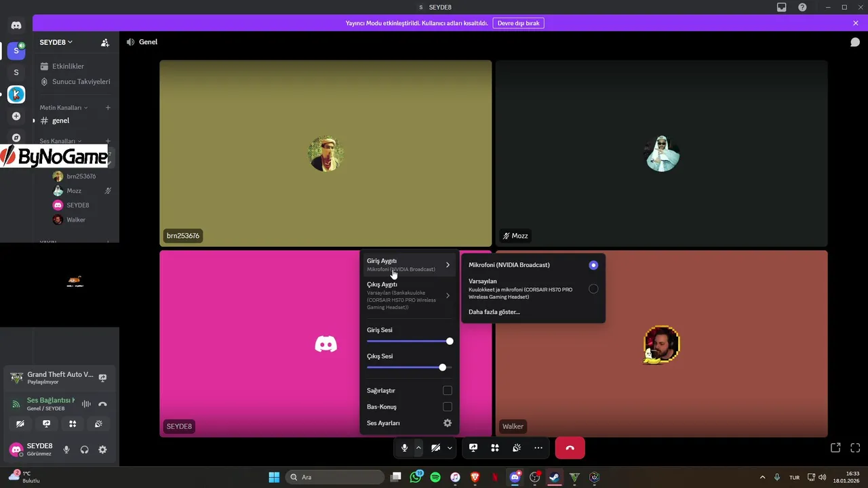Disconnect from voice in left panel

(x=102, y=404)
